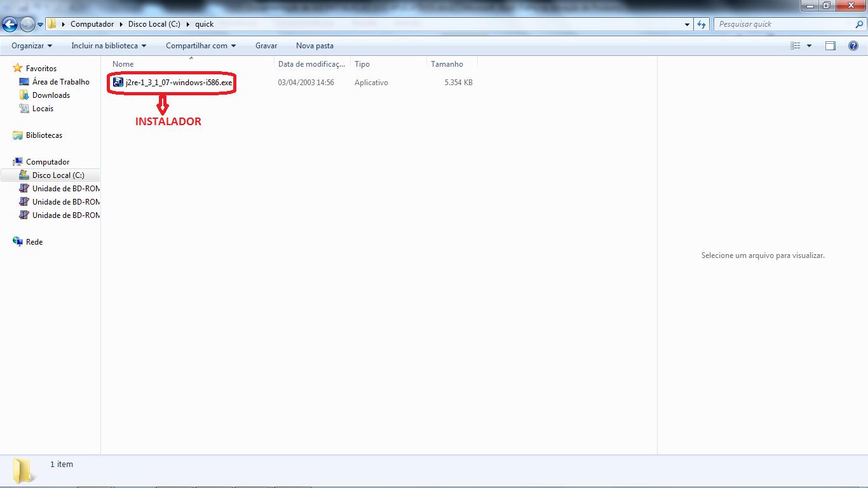Select the j2re-1_3_1_07-windows-i586.exe file
868x488 pixels.
tap(179, 83)
